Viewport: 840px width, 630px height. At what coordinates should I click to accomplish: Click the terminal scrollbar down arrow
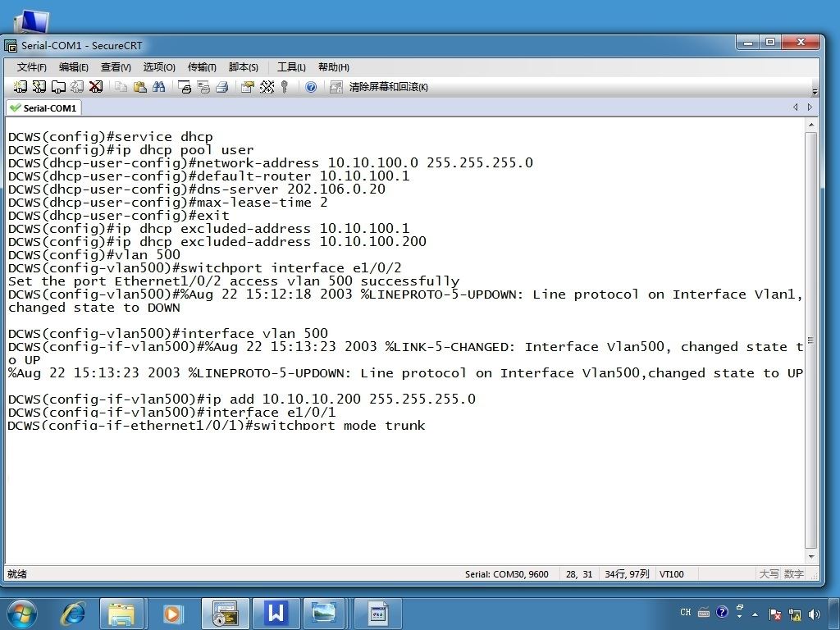click(811, 557)
